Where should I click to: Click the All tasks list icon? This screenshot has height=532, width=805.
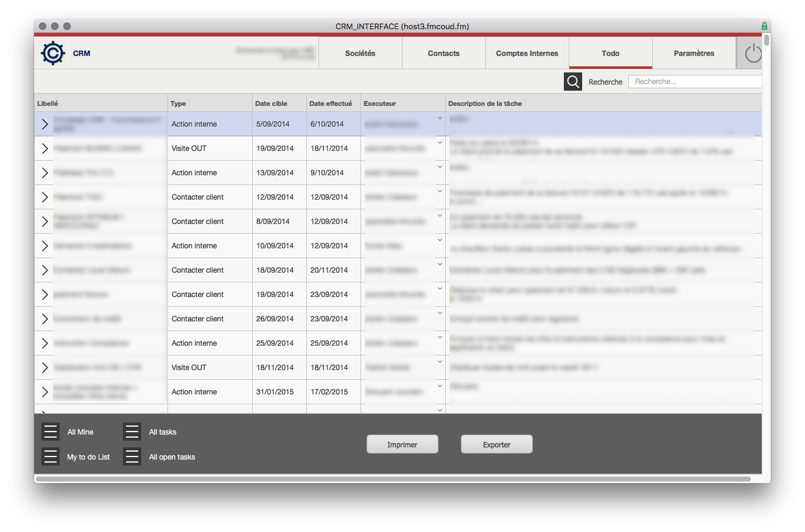(x=132, y=432)
